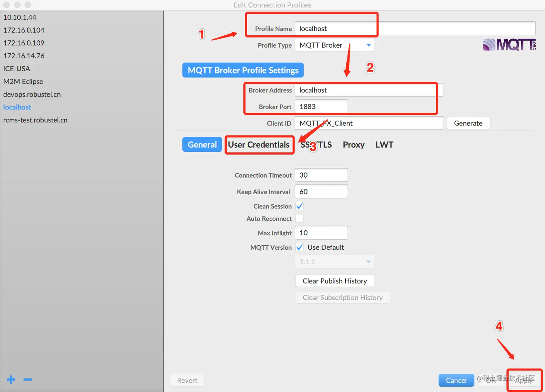
Task: Uncheck MQTT Version Use Default
Action: pyautogui.click(x=300, y=247)
